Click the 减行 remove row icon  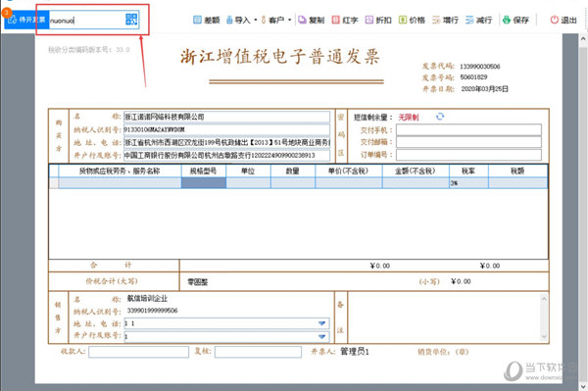coord(469,20)
